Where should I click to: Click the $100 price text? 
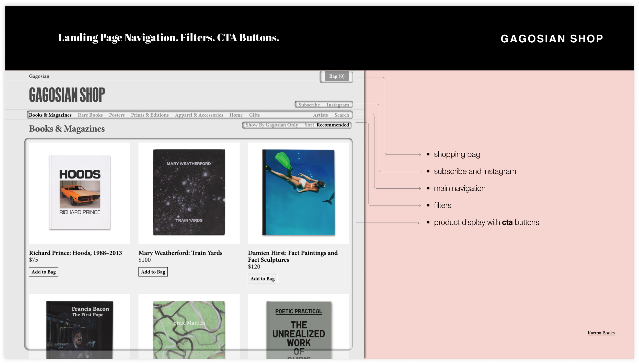144,260
